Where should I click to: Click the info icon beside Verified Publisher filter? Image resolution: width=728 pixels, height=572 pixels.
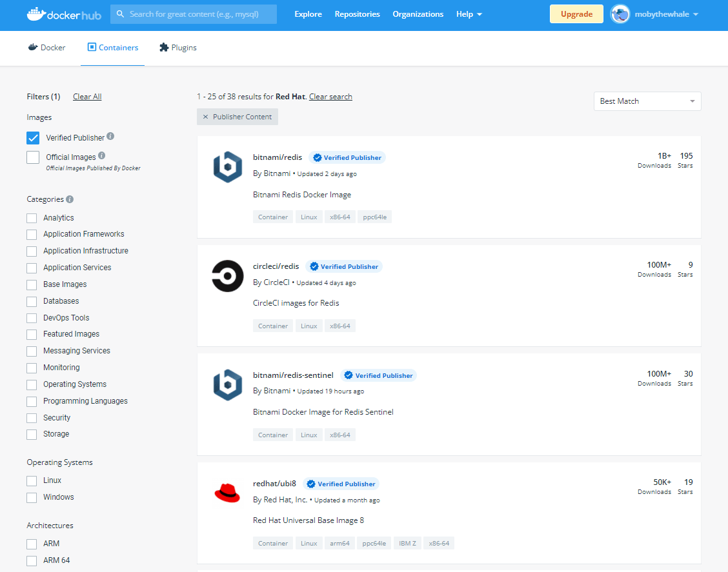click(110, 137)
